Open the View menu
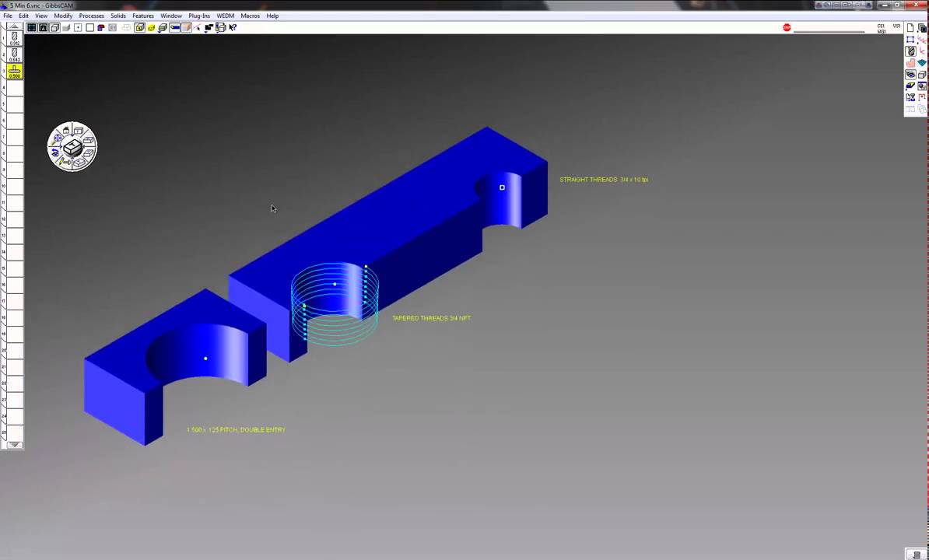This screenshot has height=560, width=929. click(41, 16)
